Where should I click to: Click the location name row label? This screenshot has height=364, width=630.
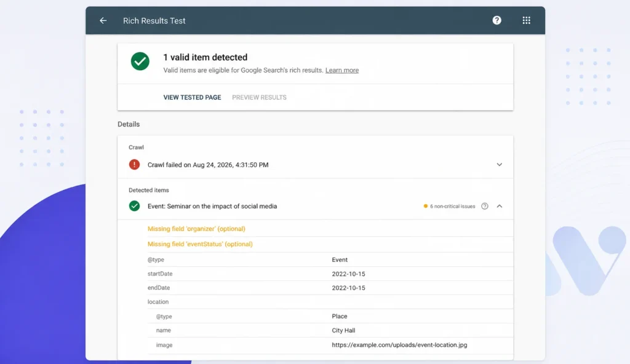tap(163, 330)
